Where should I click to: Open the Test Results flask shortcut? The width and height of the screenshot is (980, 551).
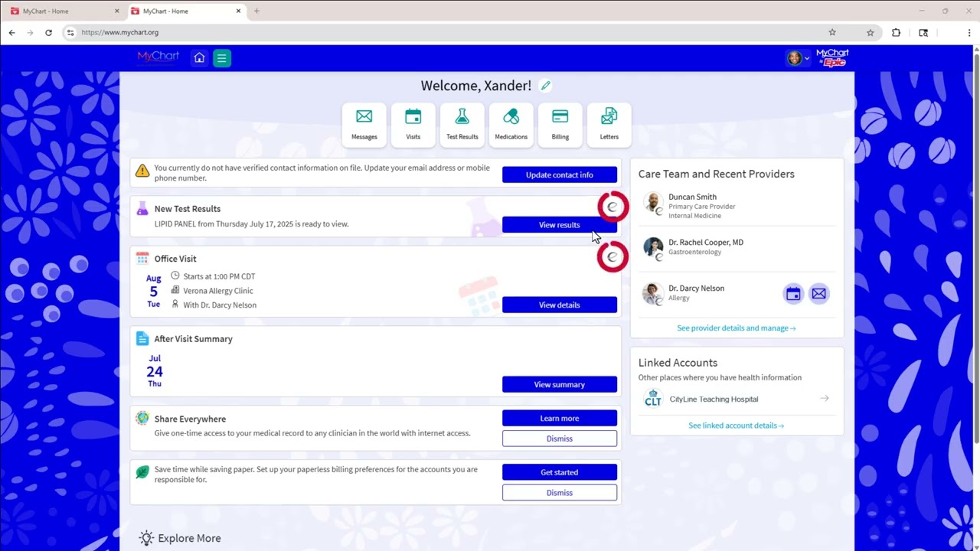462,124
